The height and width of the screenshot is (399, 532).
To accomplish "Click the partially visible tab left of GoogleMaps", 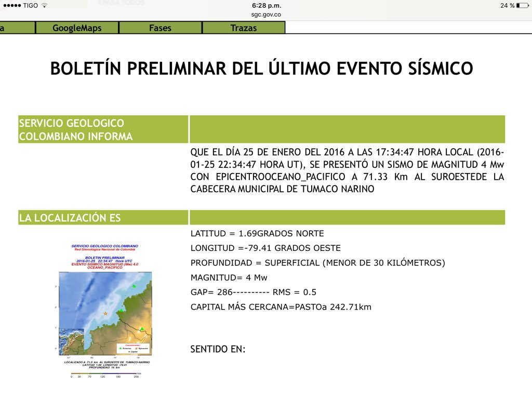I will [x=17, y=28].
